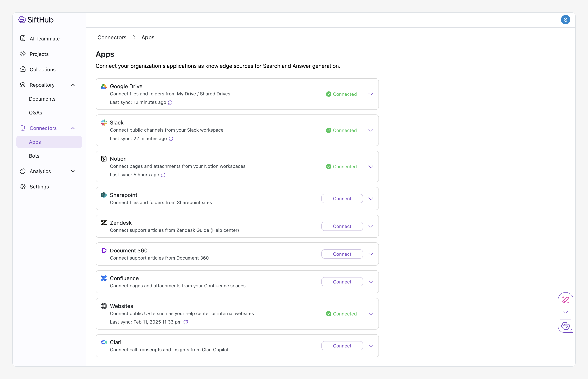This screenshot has width=588, height=379.
Task: Go to Bots under Connectors
Action: click(x=34, y=156)
